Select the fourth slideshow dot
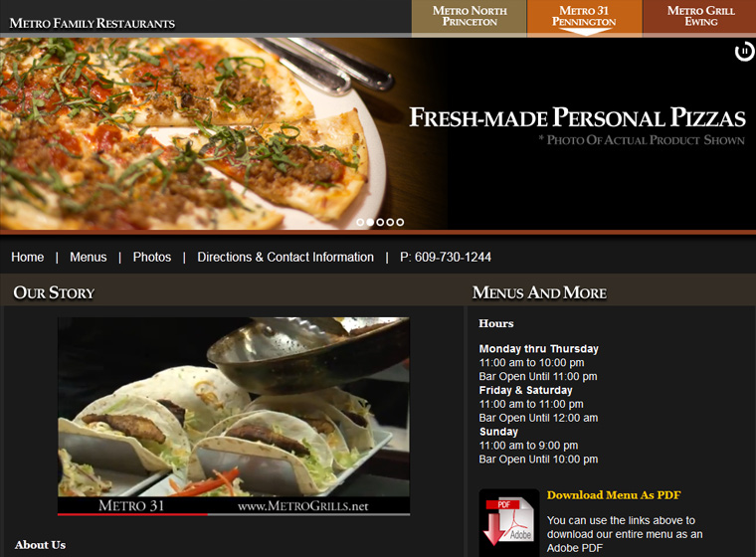Image resolution: width=756 pixels, height=557 pixels. 390,222
